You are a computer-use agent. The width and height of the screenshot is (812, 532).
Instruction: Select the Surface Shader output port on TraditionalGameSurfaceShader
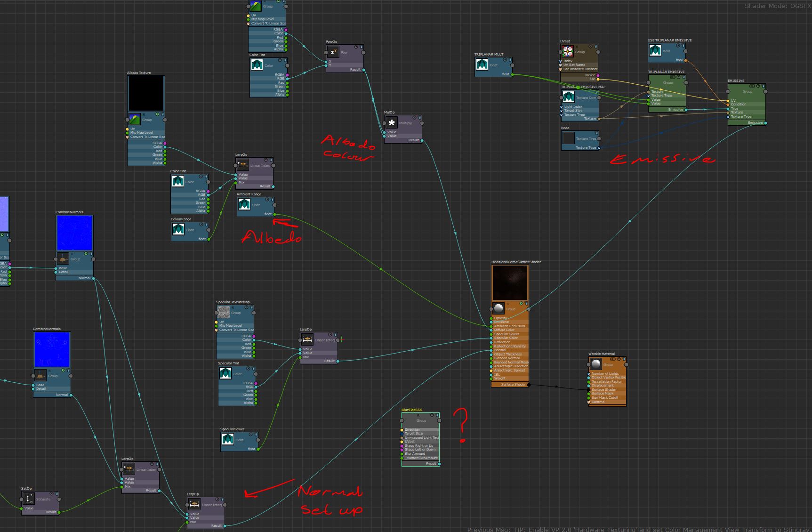tap(530, 385)
